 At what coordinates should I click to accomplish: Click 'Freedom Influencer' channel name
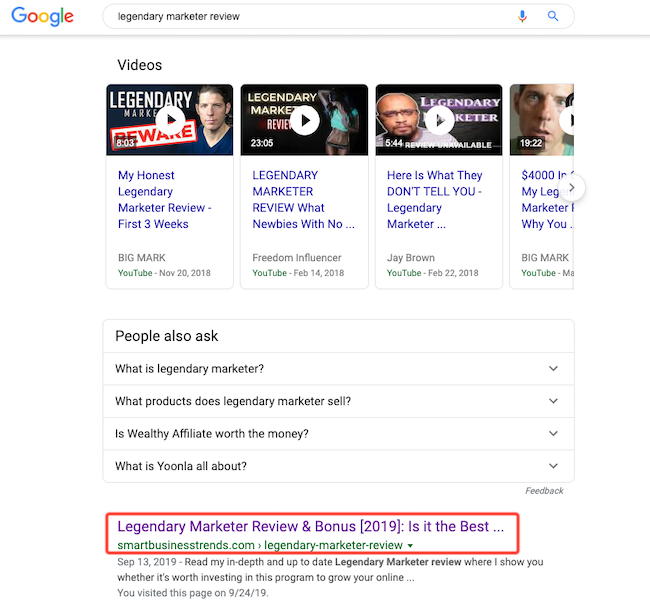click(297, 258)
